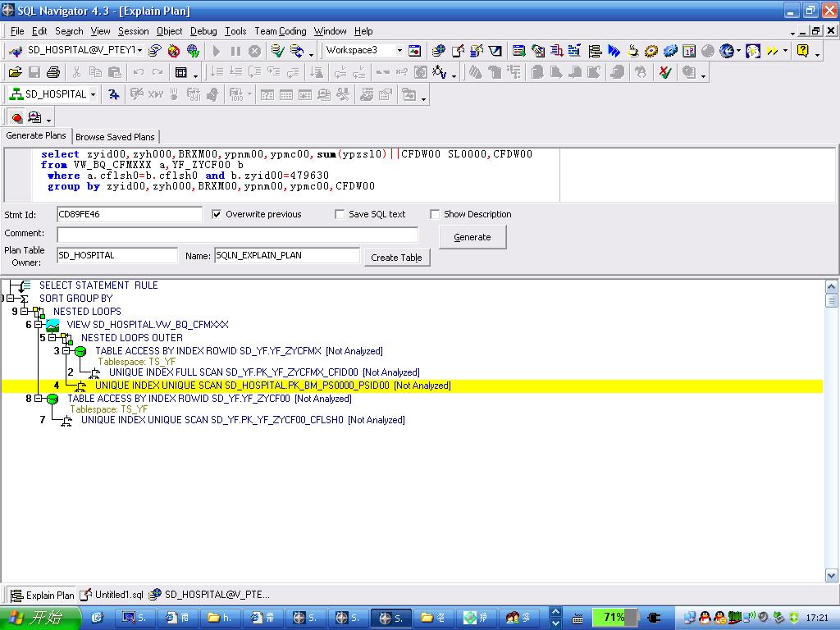
Task: Click the Java coffee cup toolbar icon
Action: pyautogui.click(x=632, y=51)
